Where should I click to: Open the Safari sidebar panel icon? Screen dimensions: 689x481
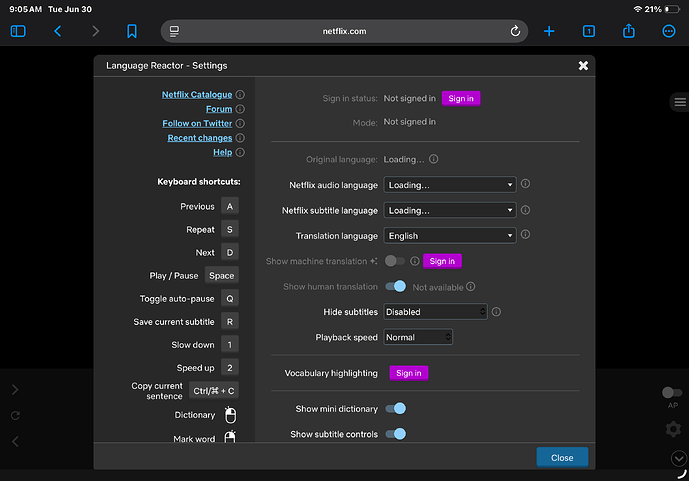(x=18, y=31)
